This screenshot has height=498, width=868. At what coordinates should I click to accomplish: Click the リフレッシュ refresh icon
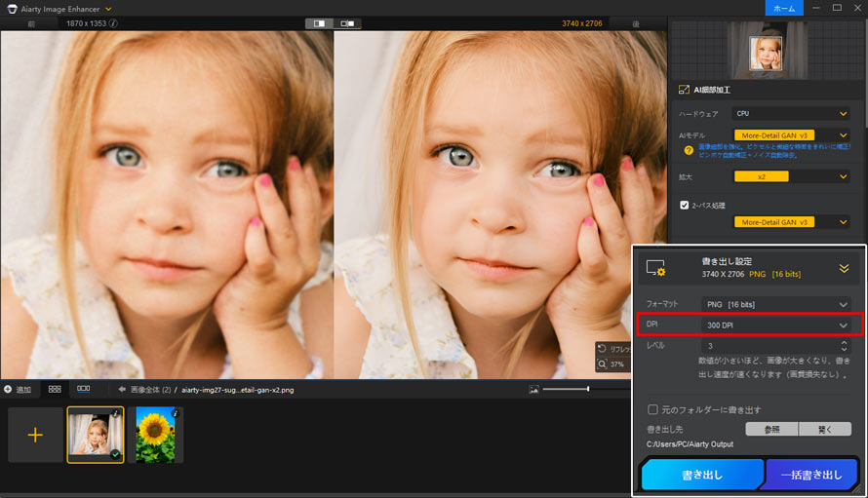tap(603, 349)
